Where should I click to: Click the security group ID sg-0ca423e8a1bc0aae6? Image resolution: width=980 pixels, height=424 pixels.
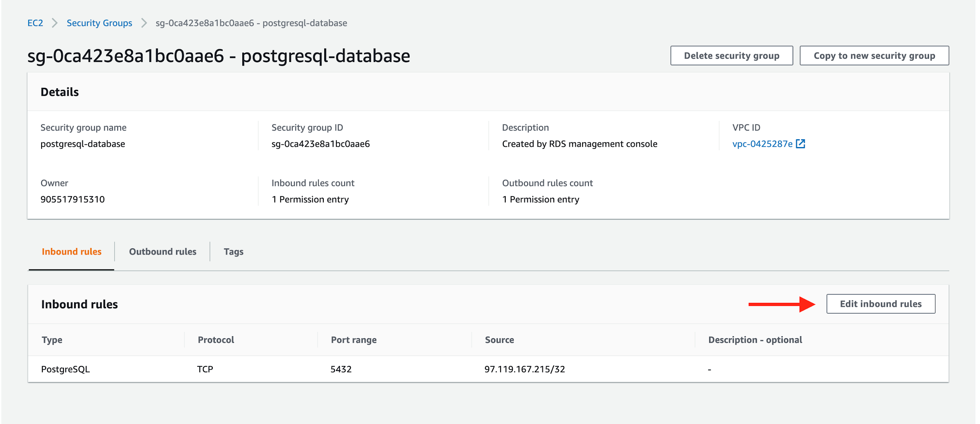tap(321, 144)
